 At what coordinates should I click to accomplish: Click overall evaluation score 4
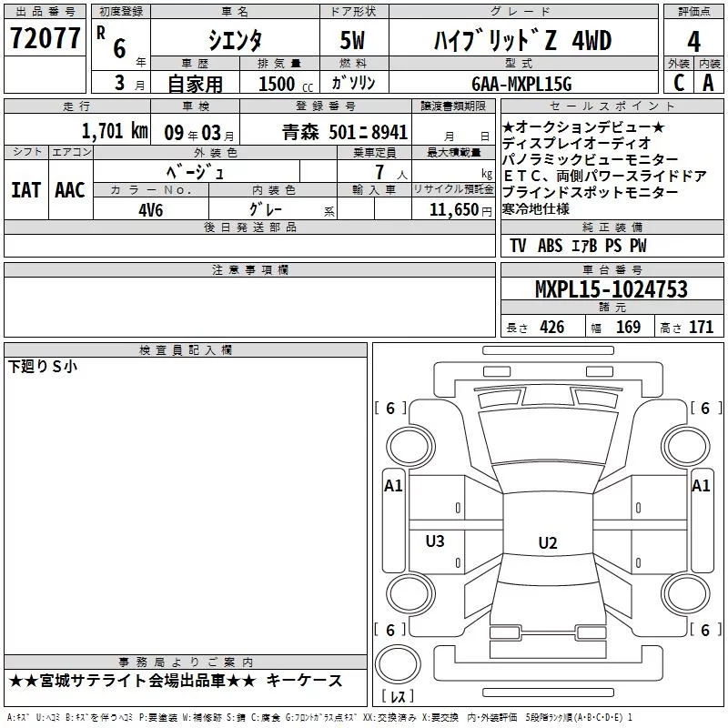point(693,41)
